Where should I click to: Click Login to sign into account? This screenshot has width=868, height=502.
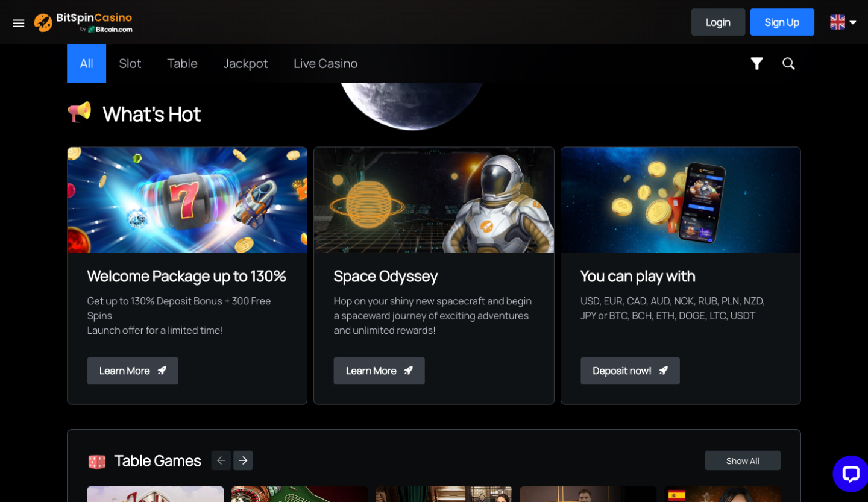click(x=718, y=22)
